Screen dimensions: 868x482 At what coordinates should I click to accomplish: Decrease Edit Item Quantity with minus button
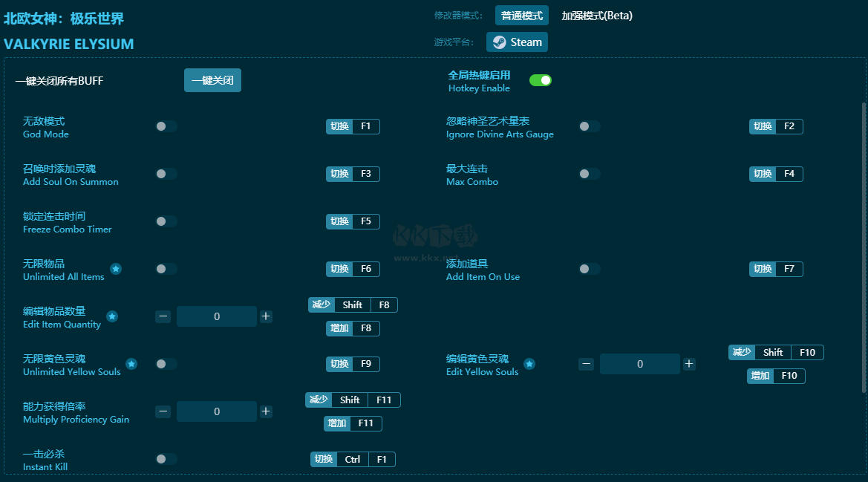163,316
